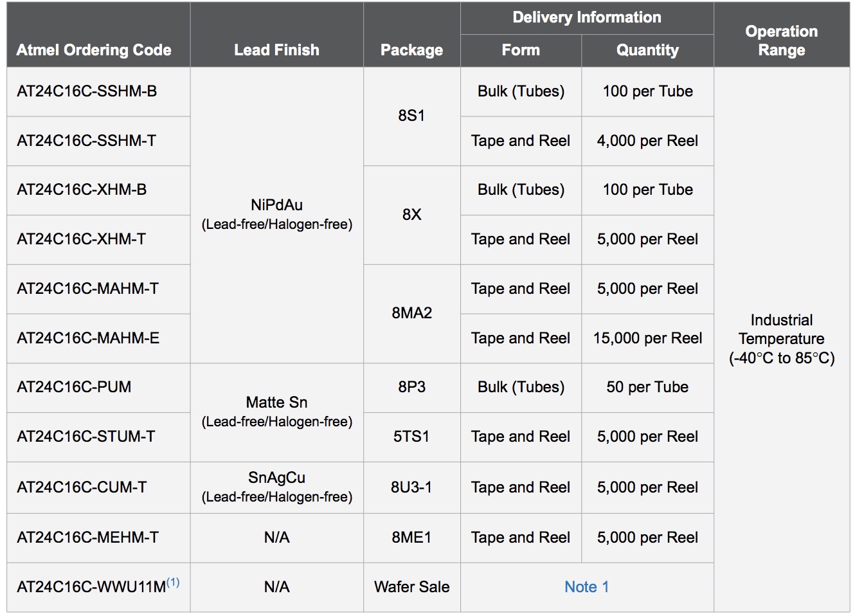Click Bulk (Tubes) in the AT24C16C-SSHM-B row

521,91
